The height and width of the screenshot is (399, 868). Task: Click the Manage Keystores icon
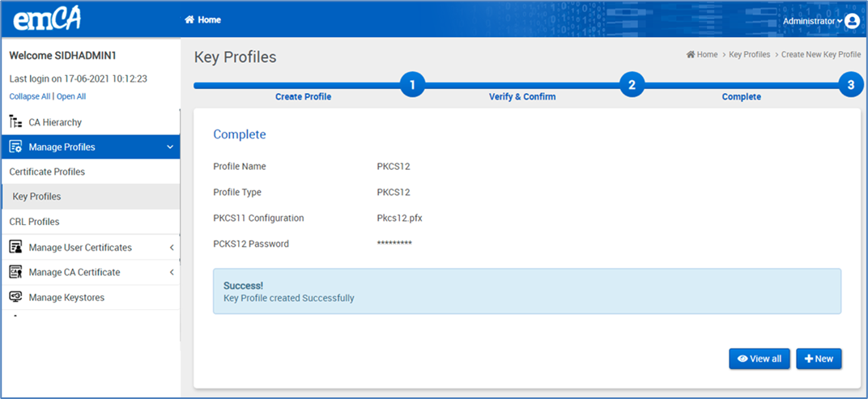click(x=15, y=298)
